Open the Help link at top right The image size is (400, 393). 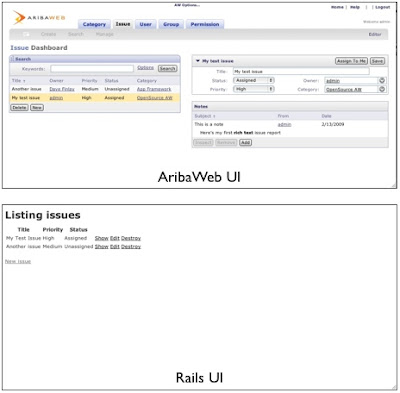(355, 7)
